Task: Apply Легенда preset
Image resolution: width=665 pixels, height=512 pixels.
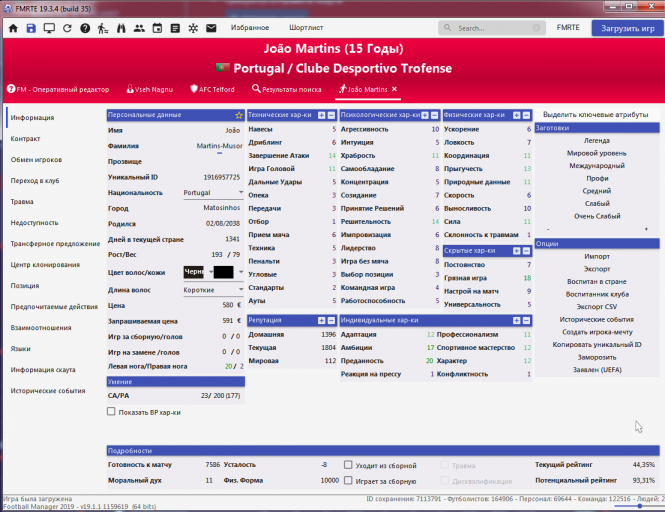Action: [x=597, y=140]
